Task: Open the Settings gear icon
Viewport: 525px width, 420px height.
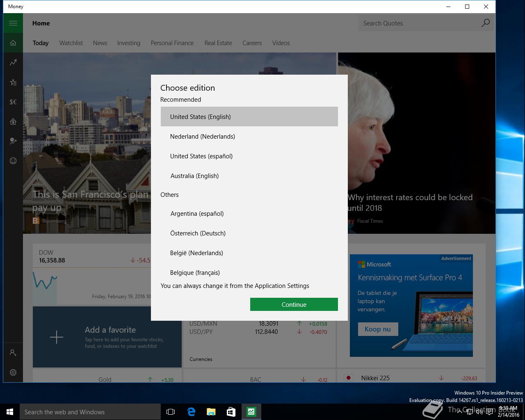Action: click(x=13, y=372)
